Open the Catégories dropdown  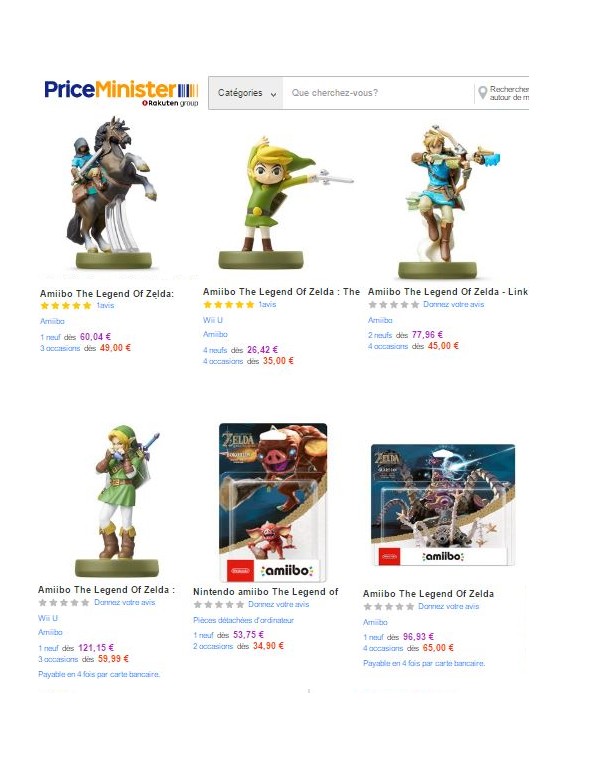point(246,93)
